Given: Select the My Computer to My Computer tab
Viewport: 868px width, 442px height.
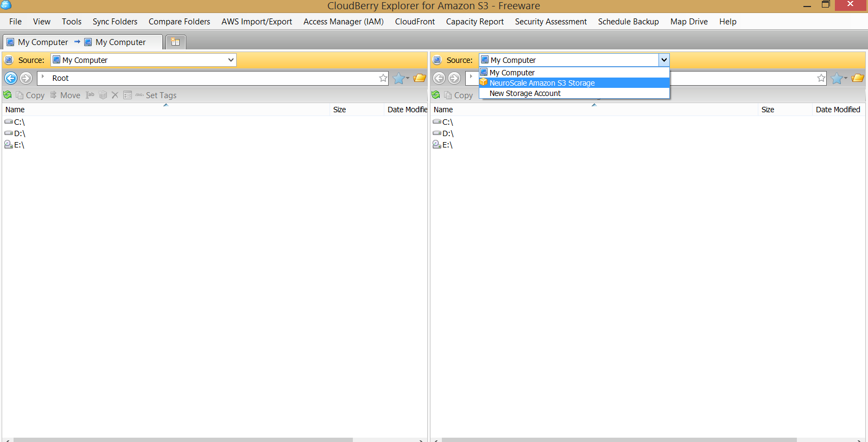Looking at the screenshot, I should [82, 42].
